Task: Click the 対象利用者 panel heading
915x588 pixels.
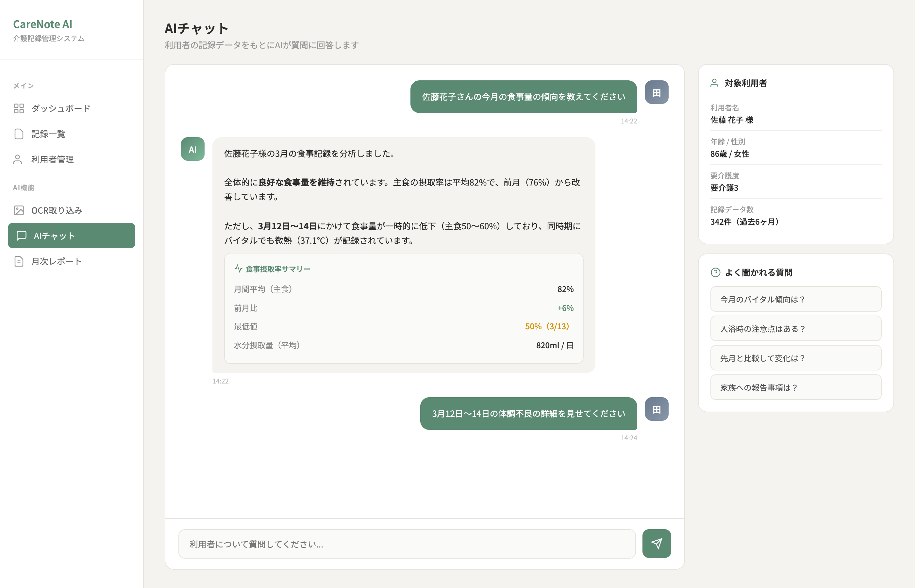Action: 745,83
